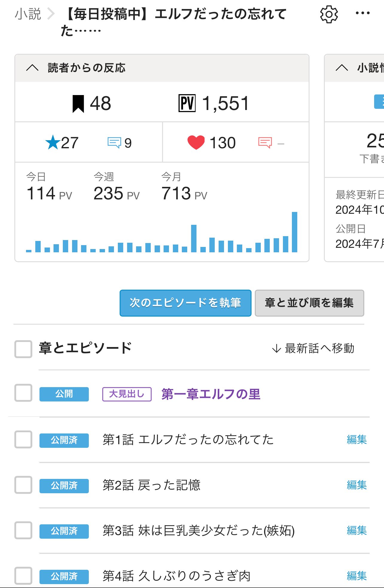Click the bookmark icon showing 48 followers
Screen dimensions: 384x588
click(x=78, y=104)
